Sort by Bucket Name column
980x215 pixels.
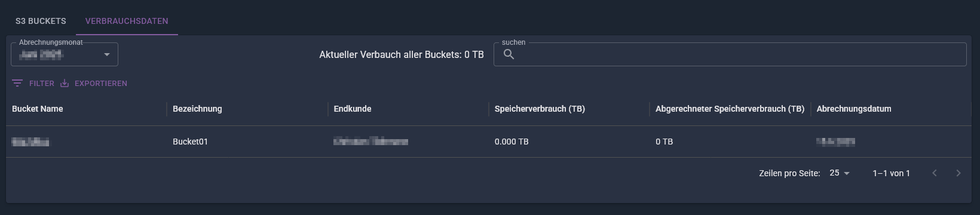[37, 109]
